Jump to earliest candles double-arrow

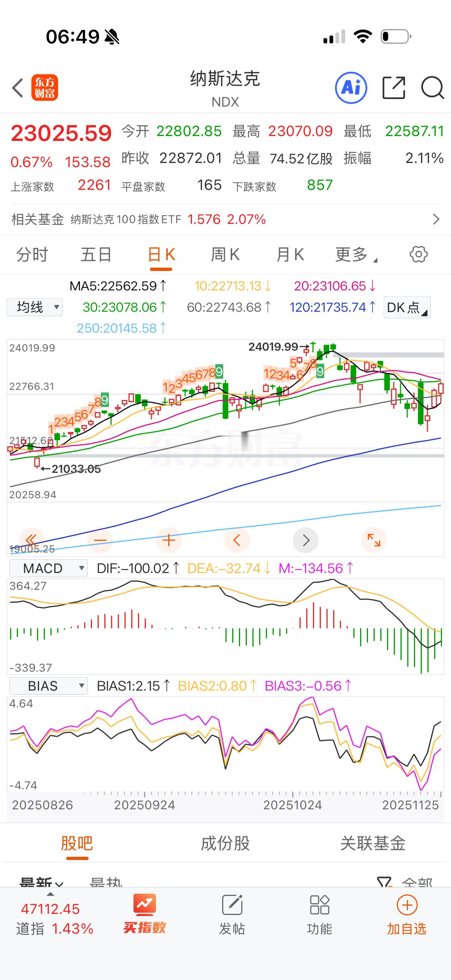[31, 540]
